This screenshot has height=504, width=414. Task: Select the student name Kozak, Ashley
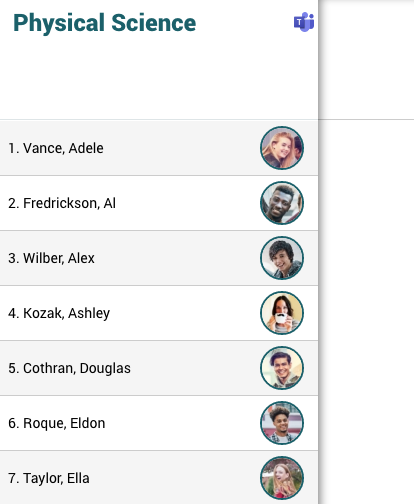[66, 313]
